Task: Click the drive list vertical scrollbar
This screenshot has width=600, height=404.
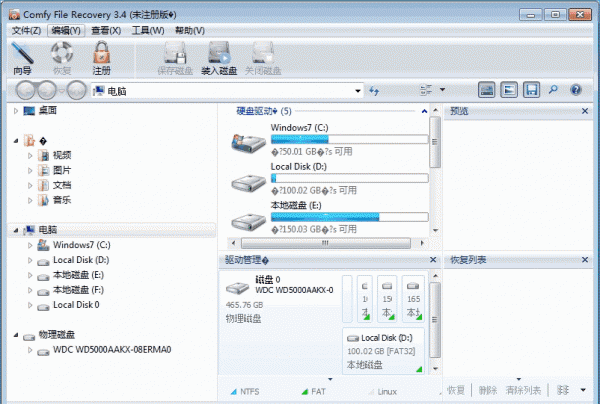Action: (x=435, y=142)
